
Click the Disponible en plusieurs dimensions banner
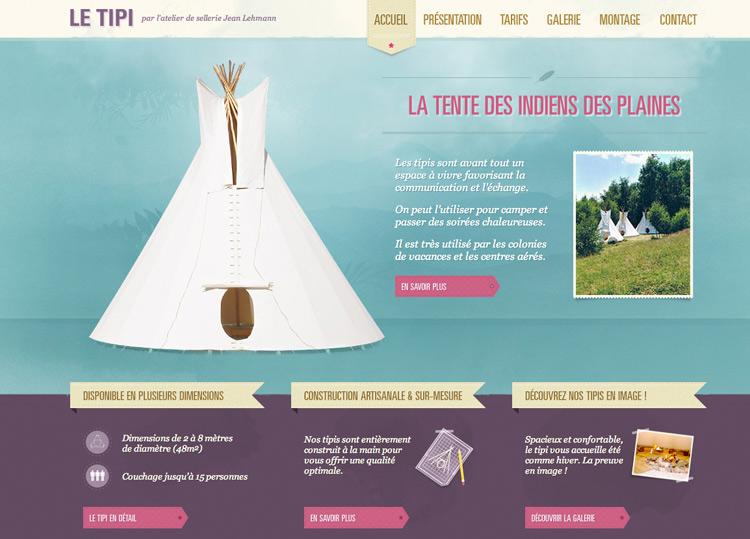point(167,395)
